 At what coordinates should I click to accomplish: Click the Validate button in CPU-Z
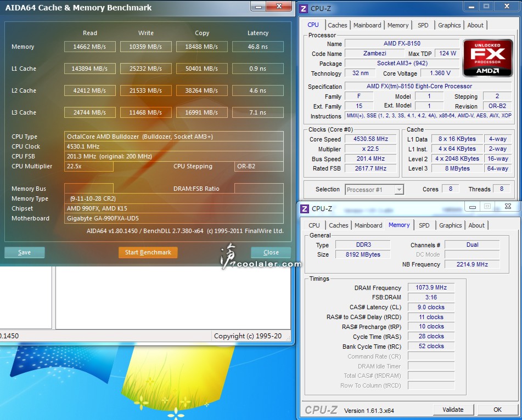point(453,410)
